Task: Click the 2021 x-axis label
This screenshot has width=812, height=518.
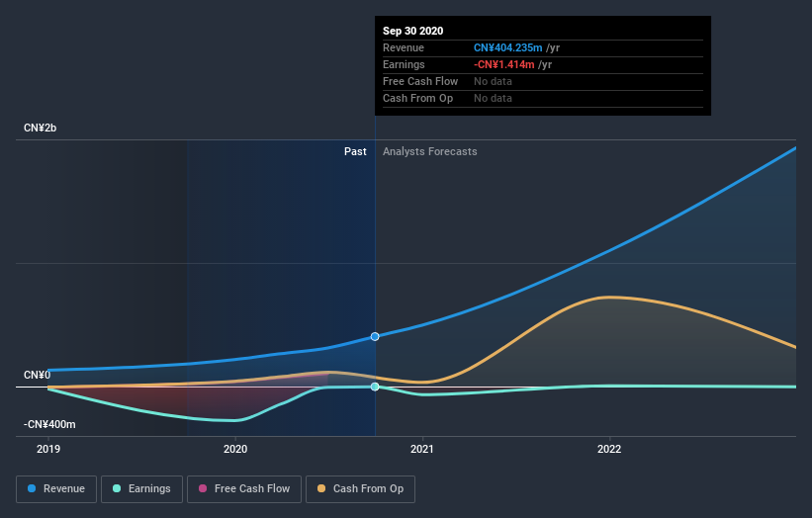Action: click(x=422, y=449)
